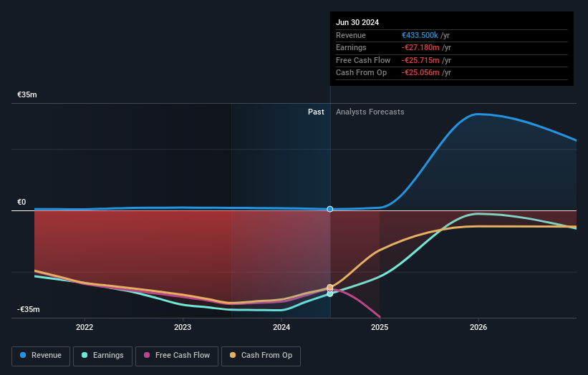Click the Earnings row label in tooltip
Screen dimensions: 588x375
tap(351, 47)
